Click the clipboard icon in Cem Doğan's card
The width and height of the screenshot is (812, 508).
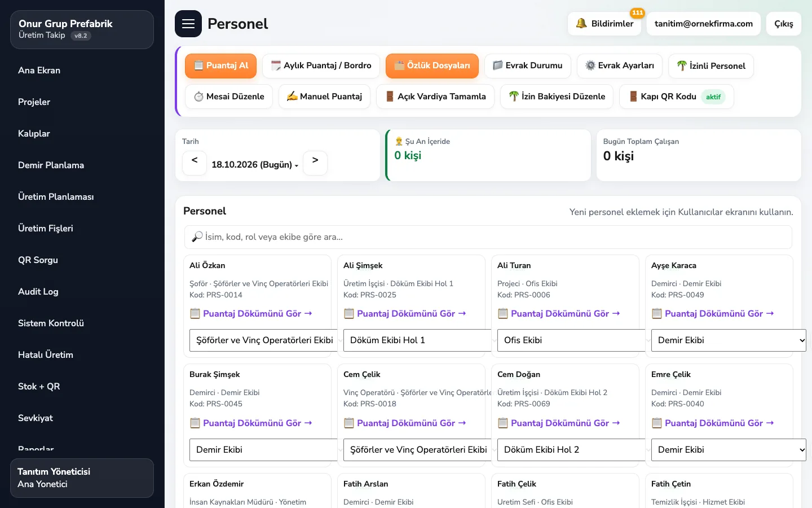tap(503, 423)
